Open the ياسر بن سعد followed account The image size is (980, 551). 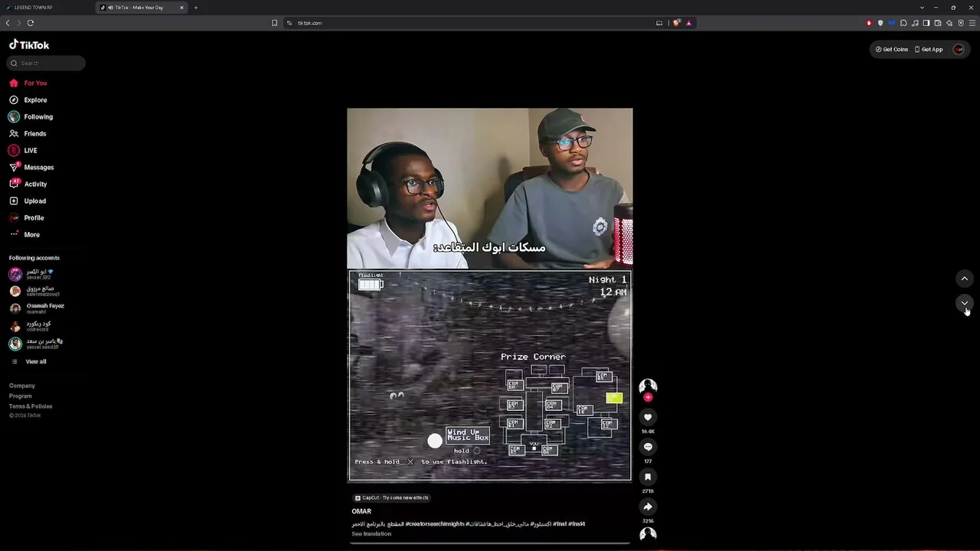tap(37, 344)
